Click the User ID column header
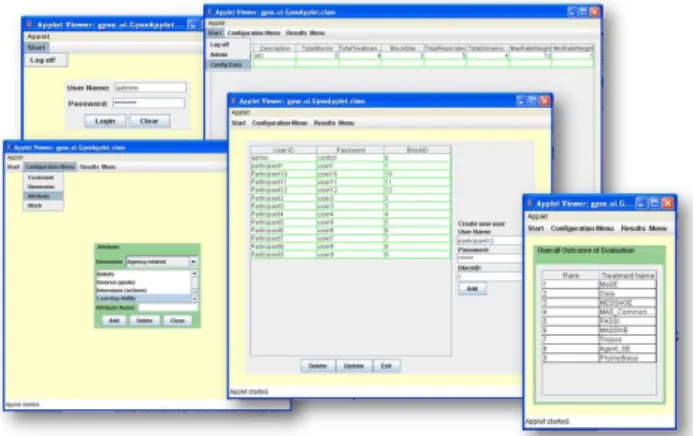 tap(283, 150)
